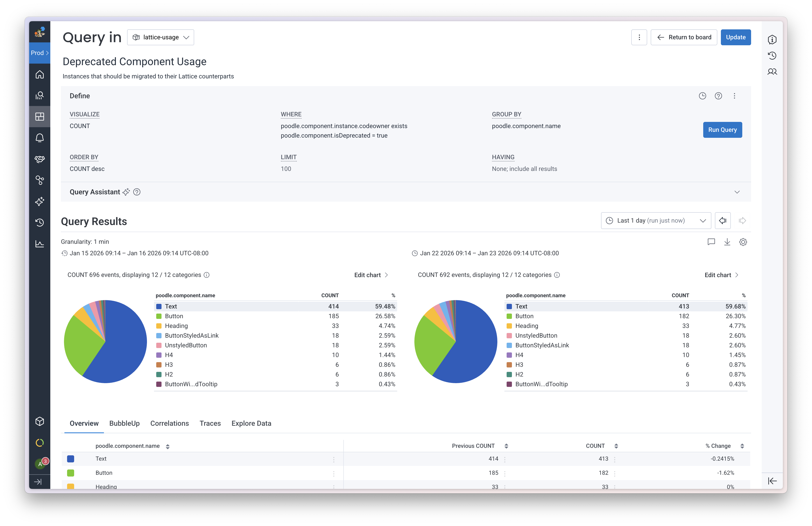This screenshot has height=526, width=812.
Task: Open the team activity people icon
Action: click(772, 72)
